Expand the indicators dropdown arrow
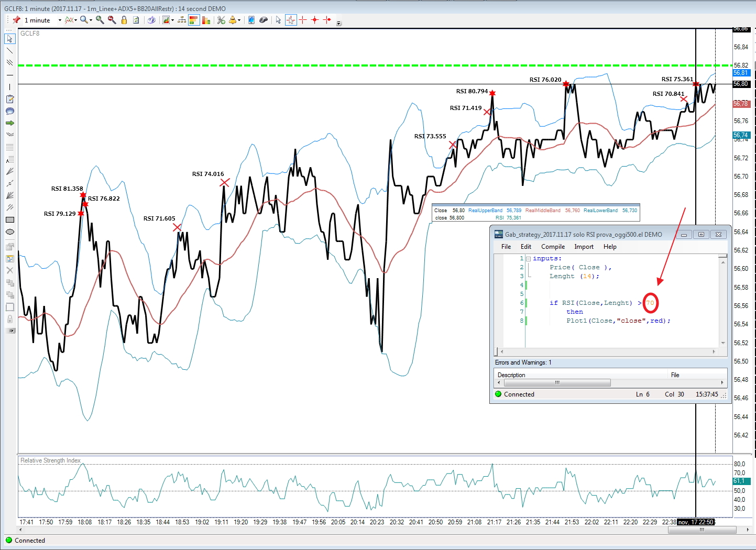 click(x=172, y=20)
